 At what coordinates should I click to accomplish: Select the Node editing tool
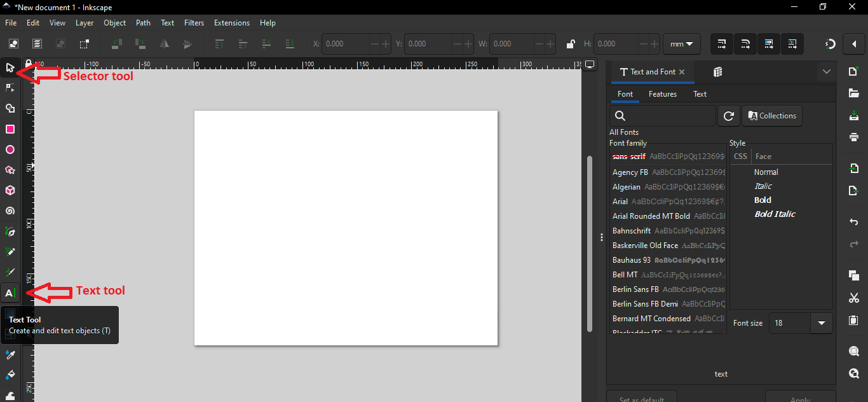[10, 88]
